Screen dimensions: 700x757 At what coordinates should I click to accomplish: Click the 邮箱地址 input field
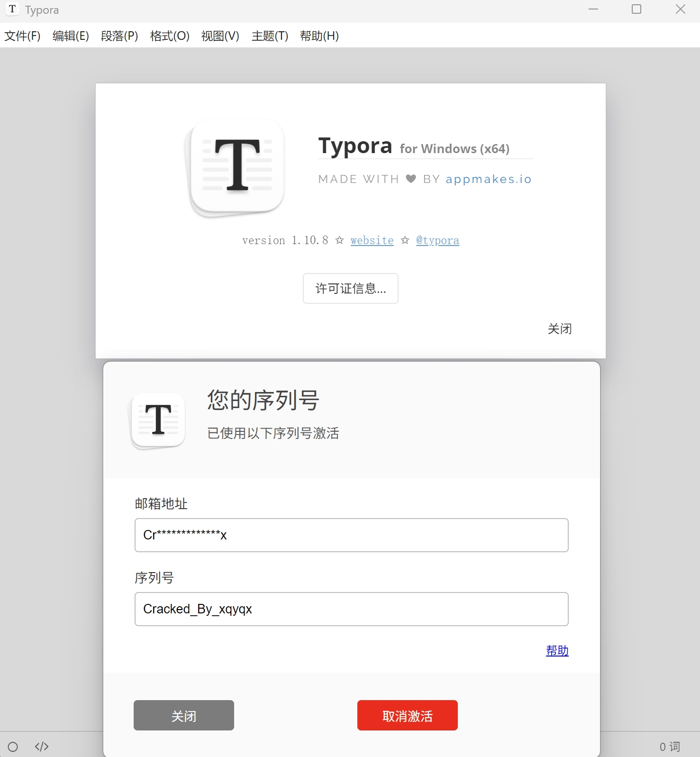point(351,535)
